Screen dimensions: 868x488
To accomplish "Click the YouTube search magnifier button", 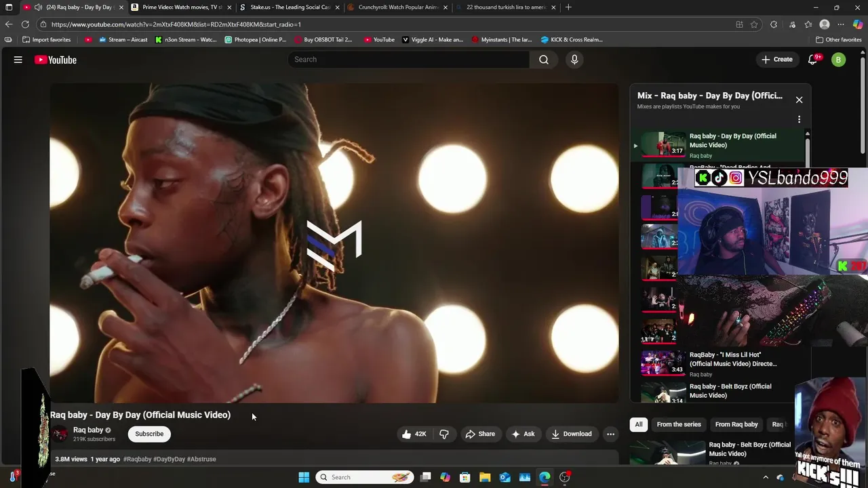I will [544, 60].
